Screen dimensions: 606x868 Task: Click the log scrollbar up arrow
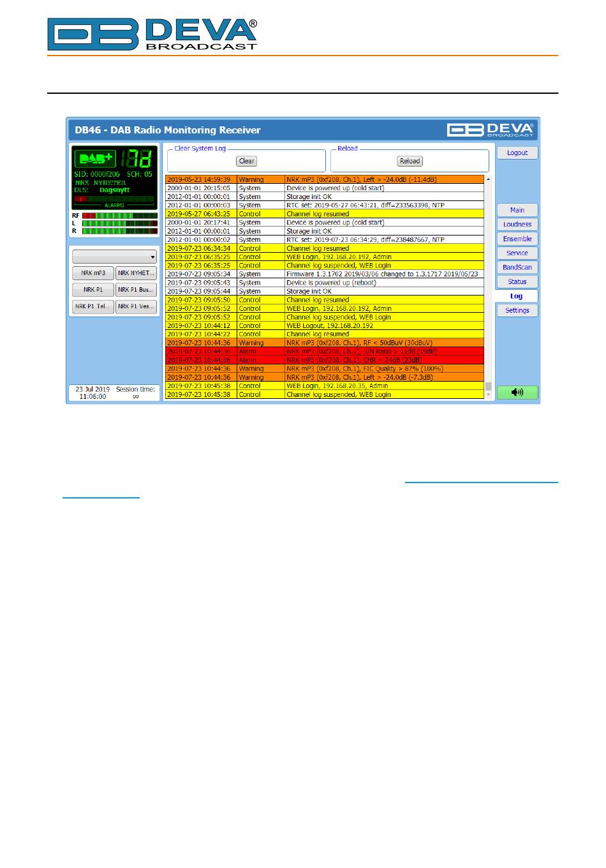click(489, 179)
